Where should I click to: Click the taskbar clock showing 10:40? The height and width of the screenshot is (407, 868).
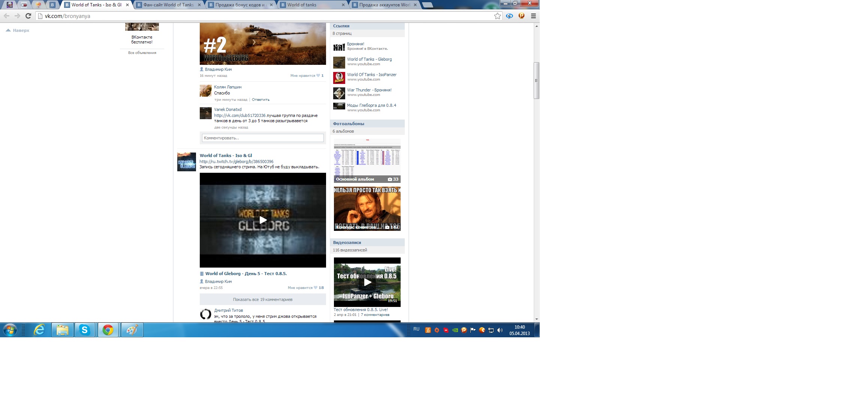[519, 330]
